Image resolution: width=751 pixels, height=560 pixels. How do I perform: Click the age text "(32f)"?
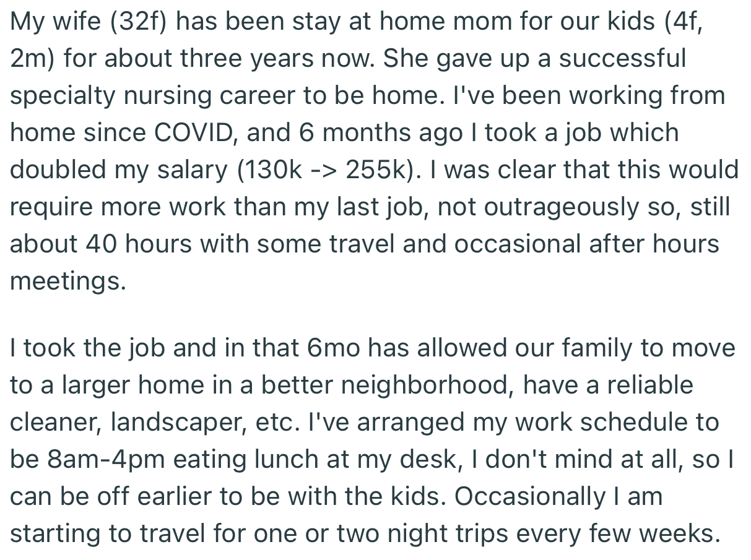click(x=135, y=22)
